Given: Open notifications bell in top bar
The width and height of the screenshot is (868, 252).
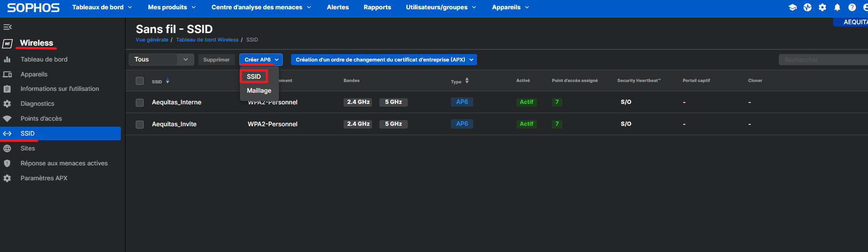Looking at the screenshot, I should (837, 7).
